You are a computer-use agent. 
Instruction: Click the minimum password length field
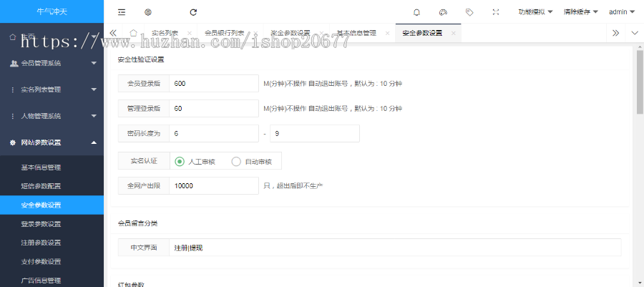214,134
